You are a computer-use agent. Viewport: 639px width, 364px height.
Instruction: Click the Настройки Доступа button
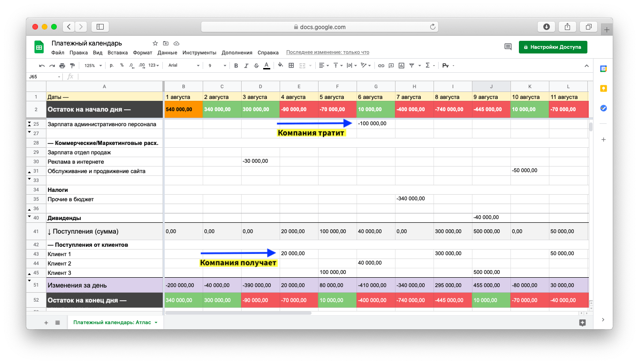(x=553, y=47)
